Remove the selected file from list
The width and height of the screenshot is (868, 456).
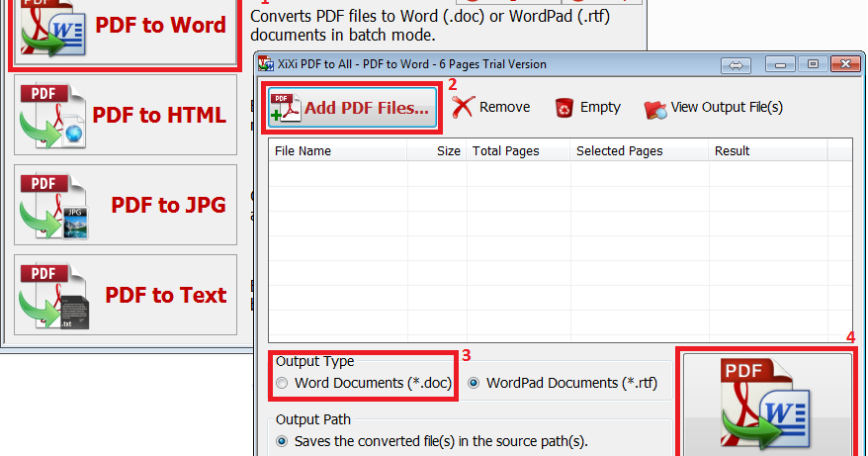[x=490, y=107]
